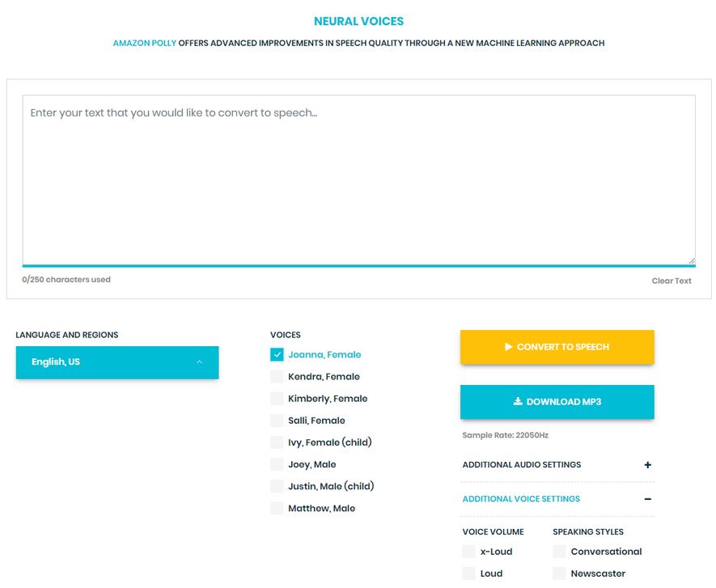
Task: Uncheck the Joanna, Female voice checkbox
Action: (x=277, y=355)
